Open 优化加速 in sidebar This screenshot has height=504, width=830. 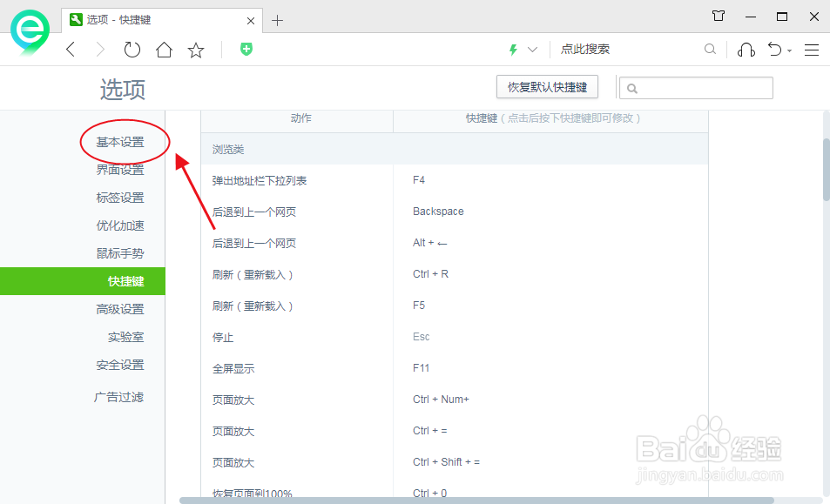120,225
